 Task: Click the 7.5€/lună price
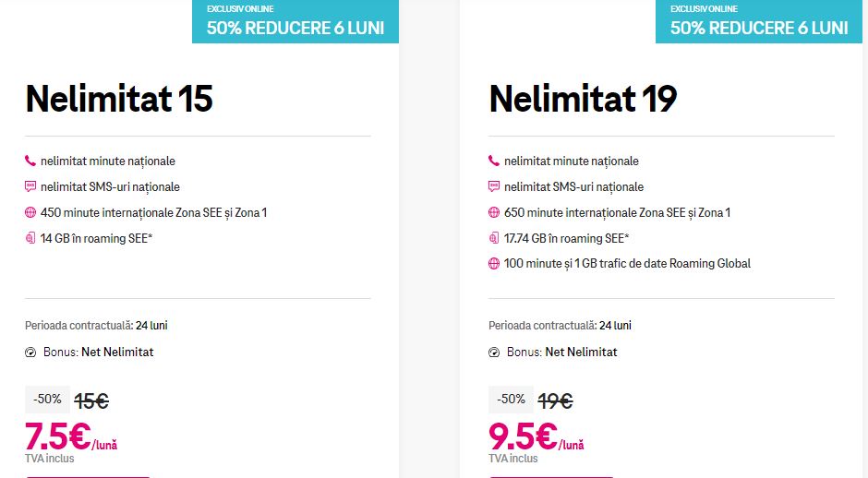(71, 437)
